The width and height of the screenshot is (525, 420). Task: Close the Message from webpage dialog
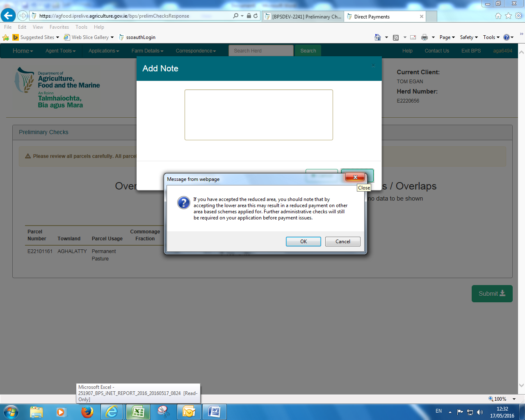coord(355,177)
